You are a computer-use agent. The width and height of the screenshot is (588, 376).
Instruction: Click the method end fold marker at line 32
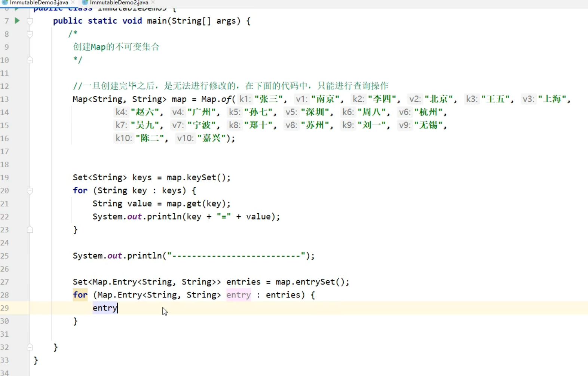[x=30, y=347]
